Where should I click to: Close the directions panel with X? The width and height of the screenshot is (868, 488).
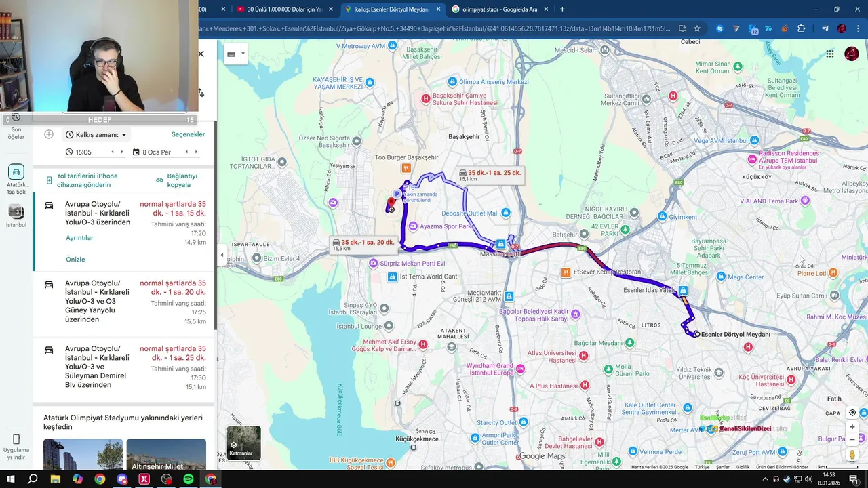pos(201,54)
